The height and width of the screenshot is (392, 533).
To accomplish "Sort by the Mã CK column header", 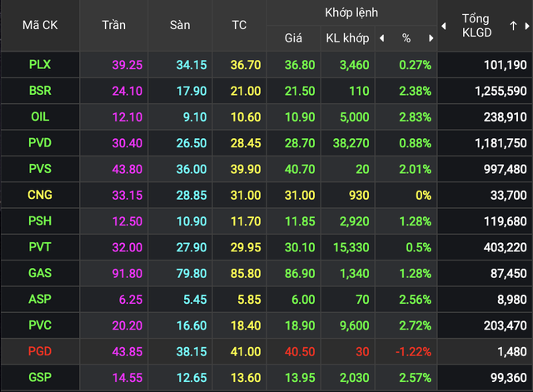I will pyautogui.click(x=39, y=25).
